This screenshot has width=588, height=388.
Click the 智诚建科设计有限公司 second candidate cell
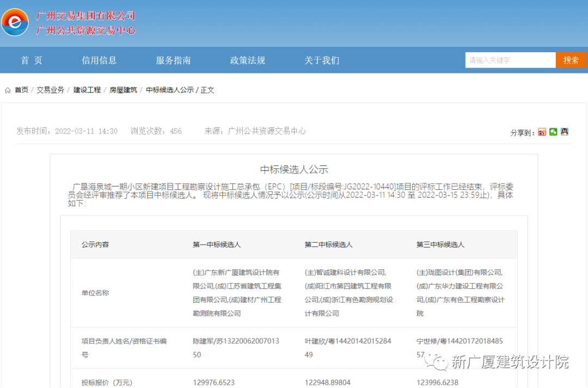(x=349, y=293)
